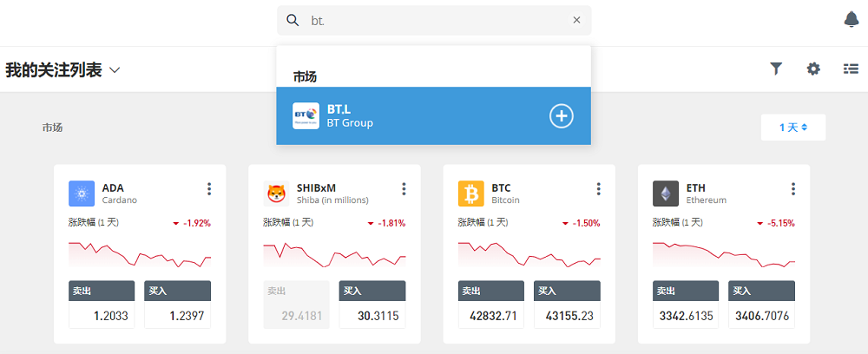
Task: Click SHIBxM 卖出 box at 29.4181
Action: (297, 305)
